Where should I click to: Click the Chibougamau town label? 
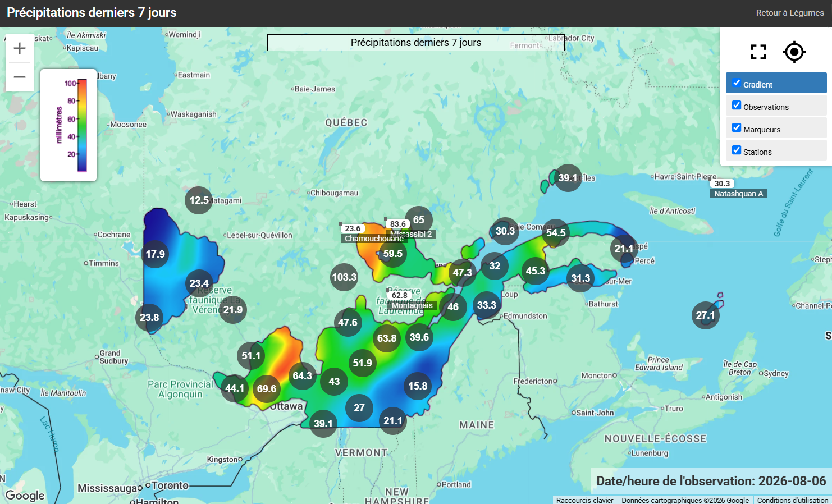coord(334,193)
